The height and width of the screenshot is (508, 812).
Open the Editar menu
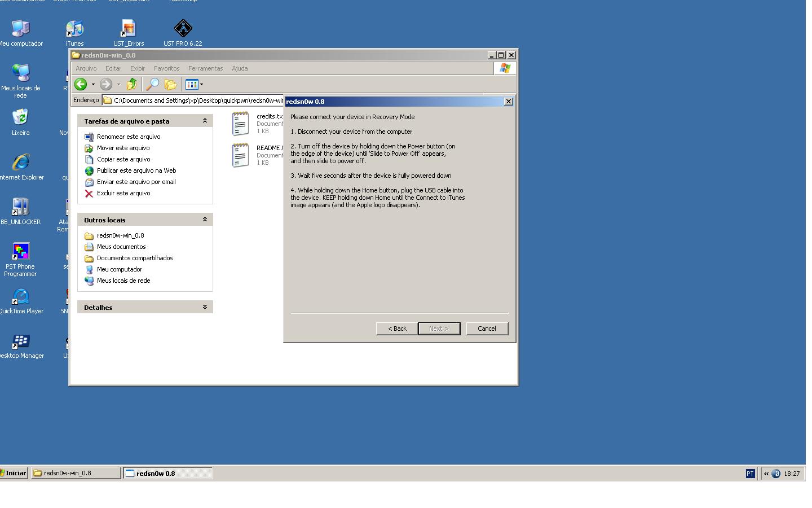point(113,68)
